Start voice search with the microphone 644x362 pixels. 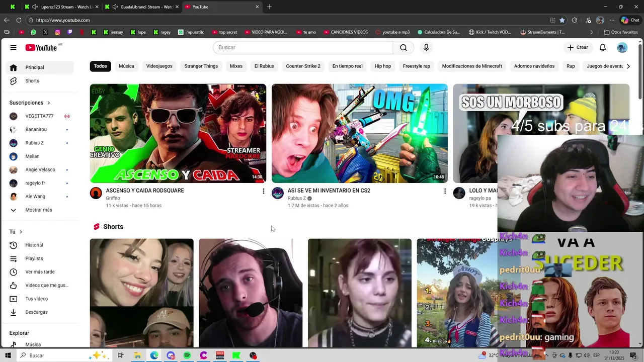tap(426, 47)
